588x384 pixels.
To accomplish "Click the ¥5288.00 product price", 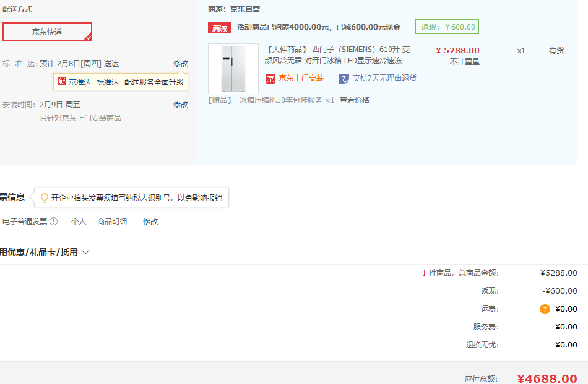I will coord(457,50).
